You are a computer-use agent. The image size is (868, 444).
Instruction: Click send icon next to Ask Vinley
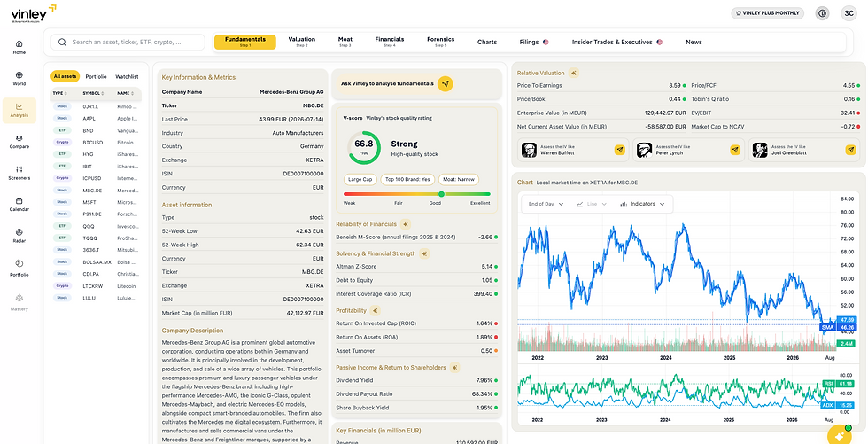pos(446,83)
